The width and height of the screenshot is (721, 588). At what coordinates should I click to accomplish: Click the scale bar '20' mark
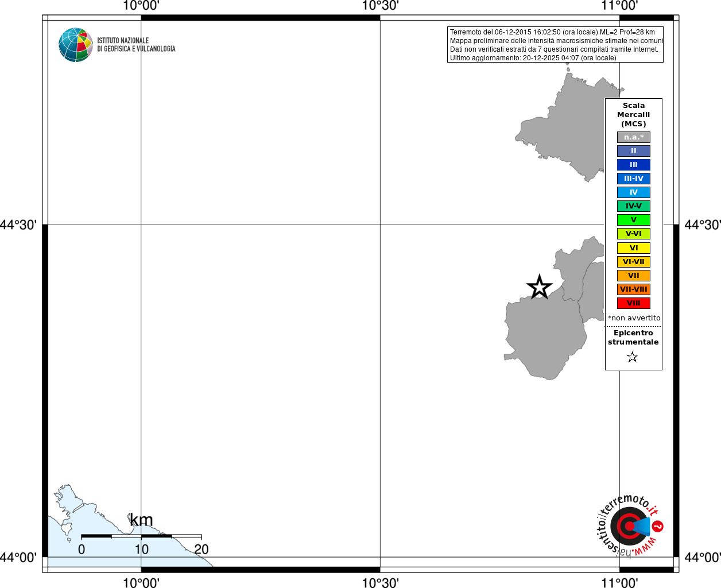(x=201, y=550)
